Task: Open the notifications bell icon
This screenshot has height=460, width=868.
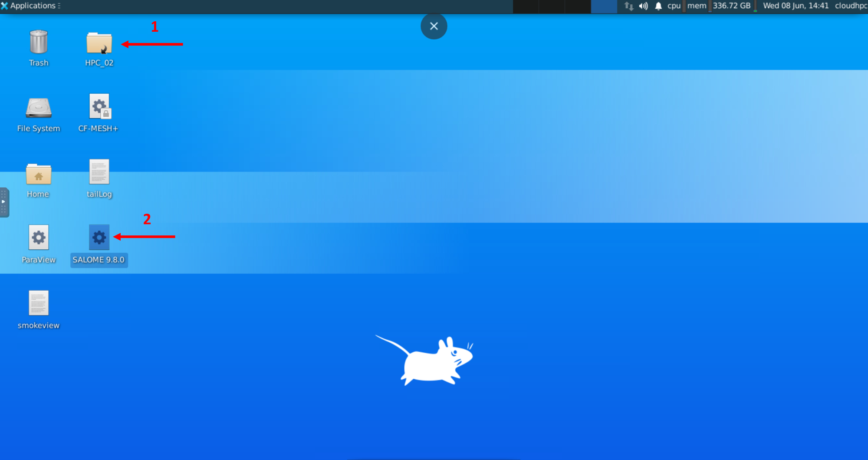Action: pyautogui.click(x=658, y=6)
